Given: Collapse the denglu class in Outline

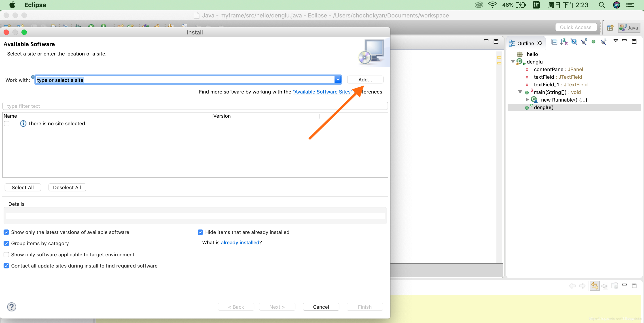Looking at the screenshot, I should pyautogui.click(x=513, y=62).
